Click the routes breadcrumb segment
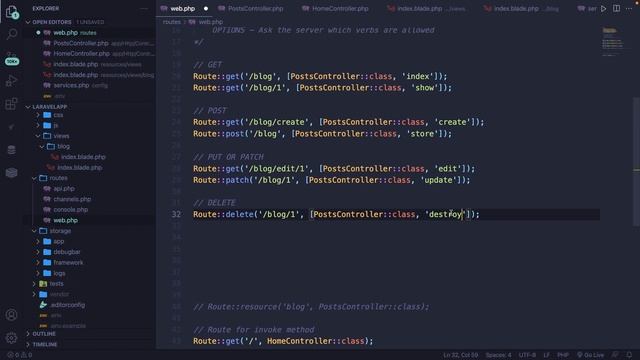The width and height of the screenshot is (640, 360). point(171,22)
